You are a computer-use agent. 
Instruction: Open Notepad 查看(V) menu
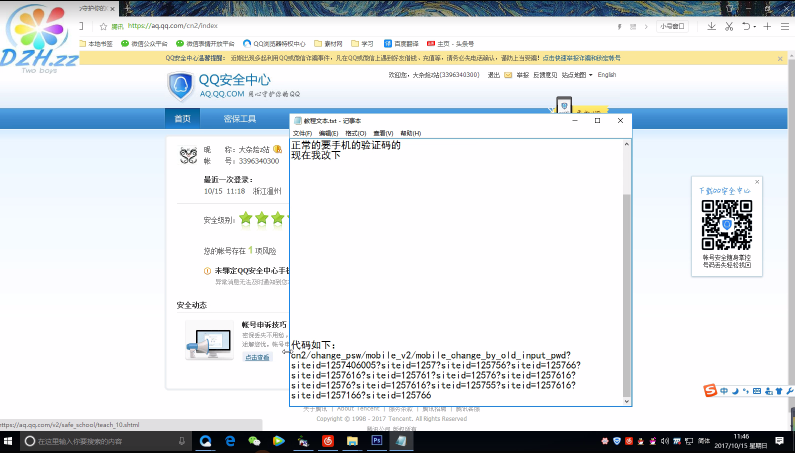(x=383, y=133)
